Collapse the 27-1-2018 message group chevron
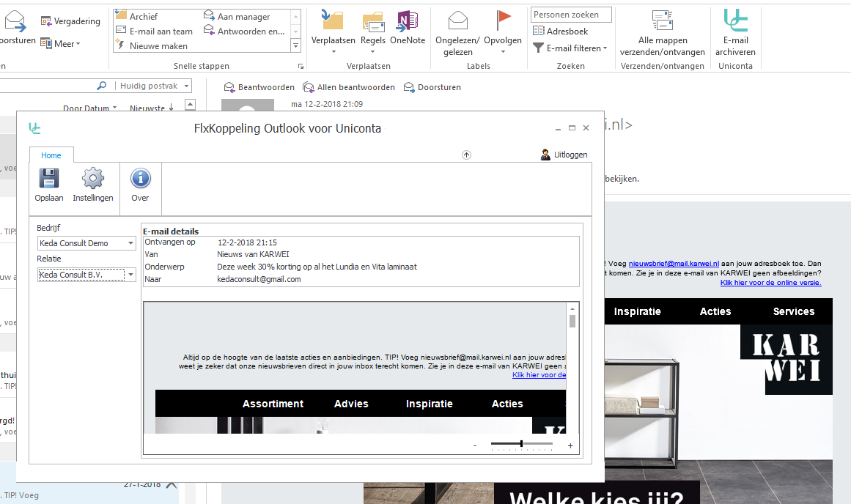The image size is (851, 504). point(172,484)
